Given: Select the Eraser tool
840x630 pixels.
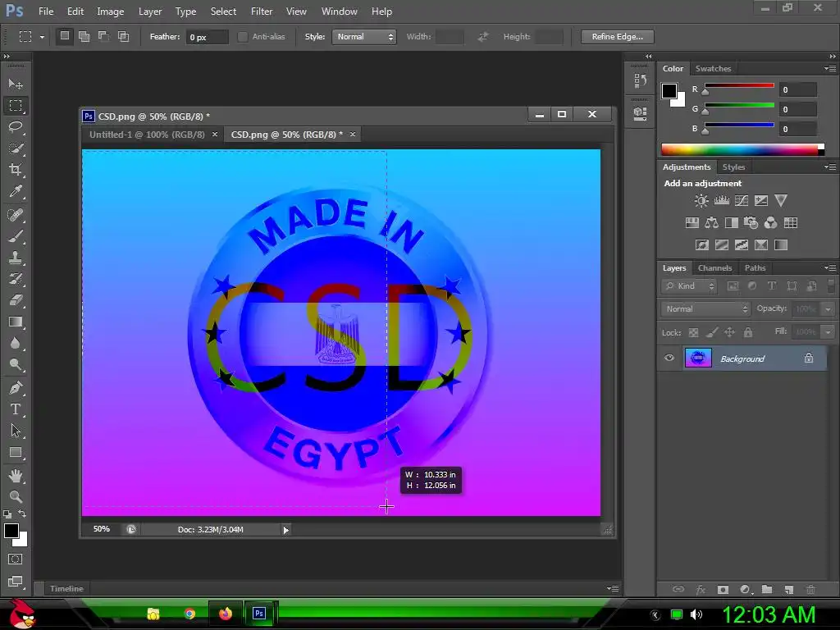Looking at the screenshot, I should (16, 300).
